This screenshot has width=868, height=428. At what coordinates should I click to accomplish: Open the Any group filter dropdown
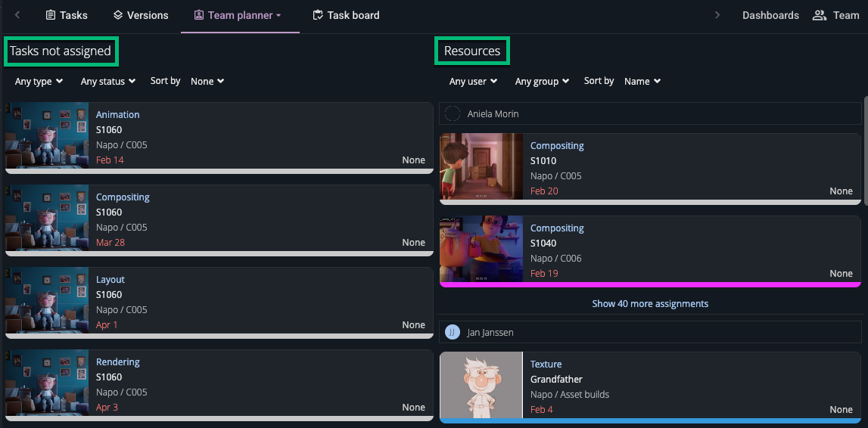(542, 81)
